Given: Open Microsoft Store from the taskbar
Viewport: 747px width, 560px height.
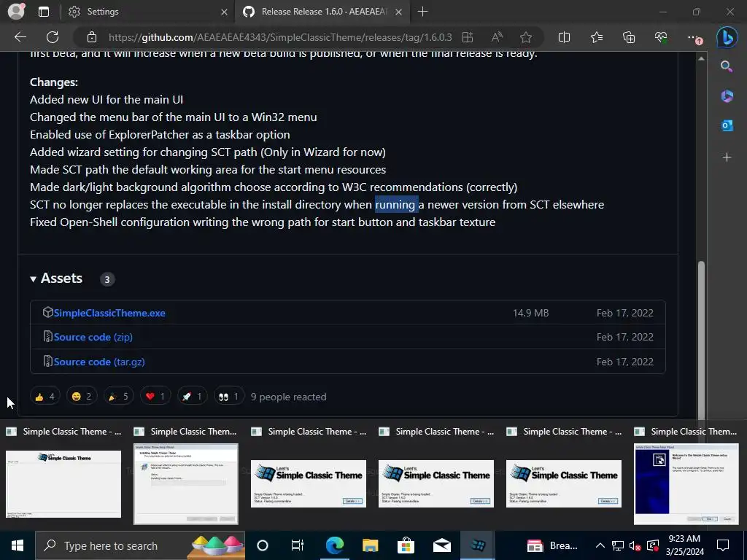Looking at the screenshot, I should [406, 545].
